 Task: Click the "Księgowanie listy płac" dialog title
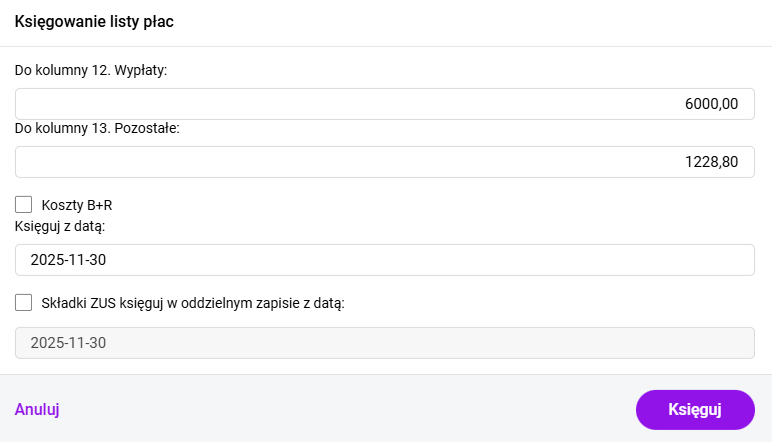95,22
